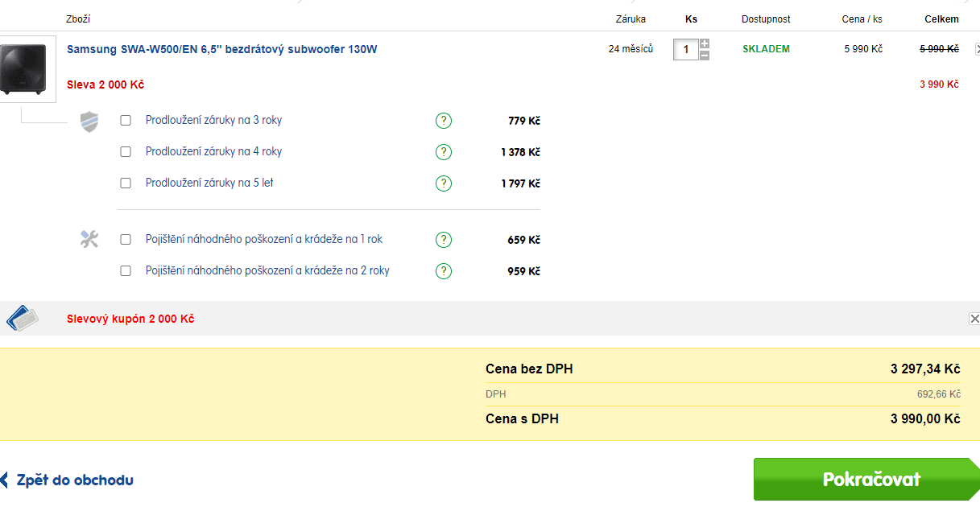Click the Záruka column header
Screen dimensions: 980x511
[x=631, y=19]
